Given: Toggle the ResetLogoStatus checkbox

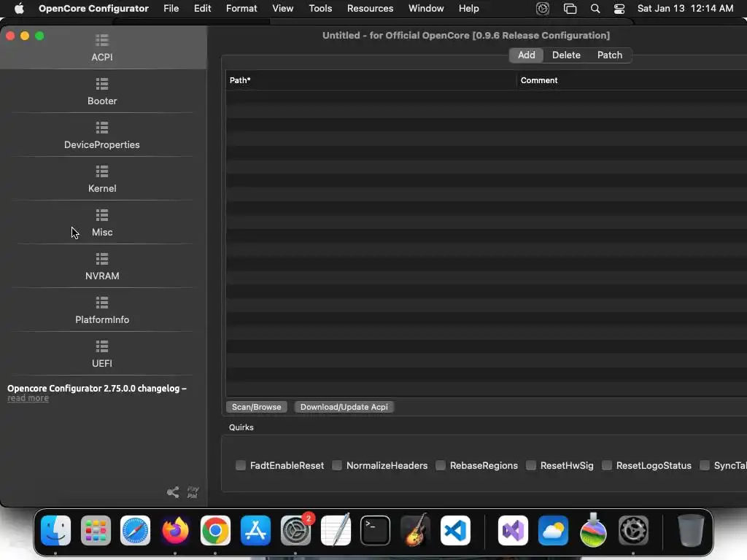Looking at the screenshot, I should pyautogui.click(x=606, y=465).
